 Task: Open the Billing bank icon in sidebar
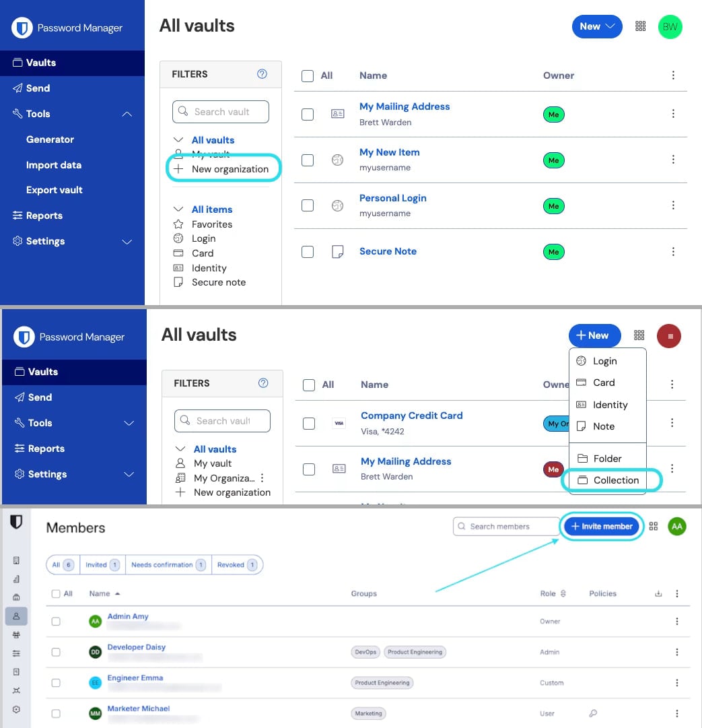[17, 598]
